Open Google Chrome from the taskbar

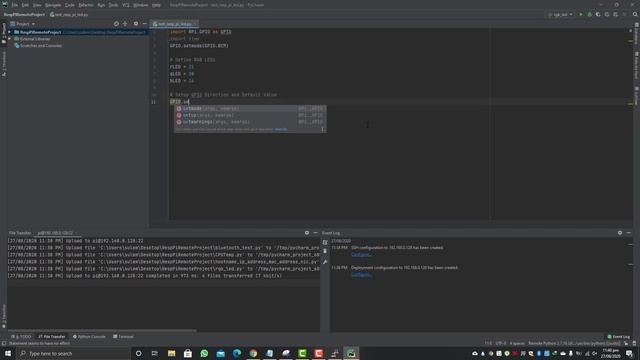click(x=253, y=353)
